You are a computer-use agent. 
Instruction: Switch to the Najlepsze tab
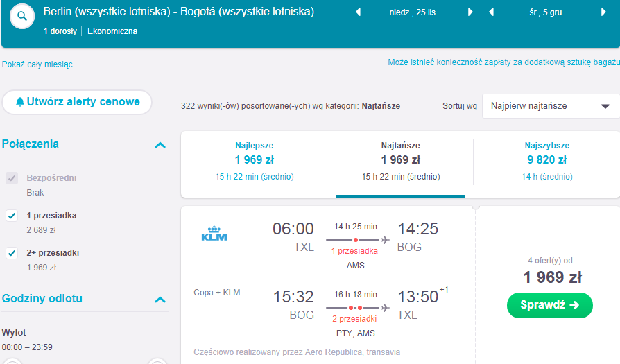pyautogui.click(x=255, y=162)
